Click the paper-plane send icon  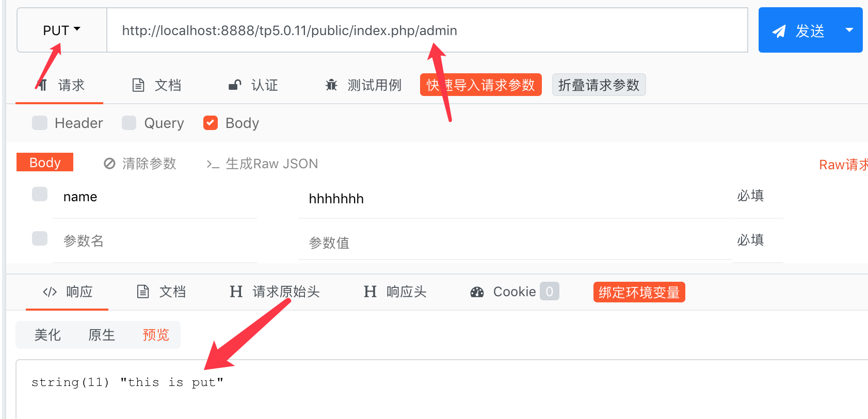click(x=779, y=31)
